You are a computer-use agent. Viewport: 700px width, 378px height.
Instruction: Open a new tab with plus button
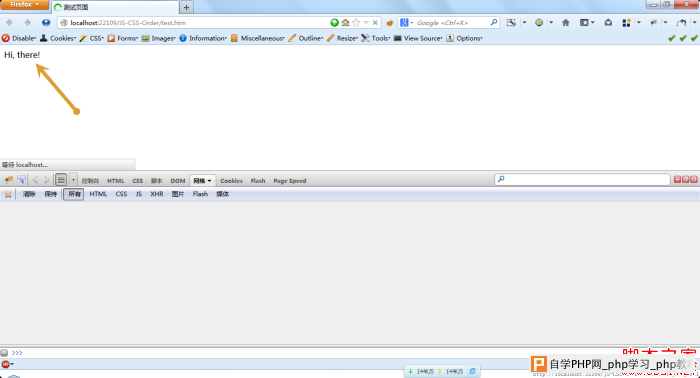click(x=186, y=7)
